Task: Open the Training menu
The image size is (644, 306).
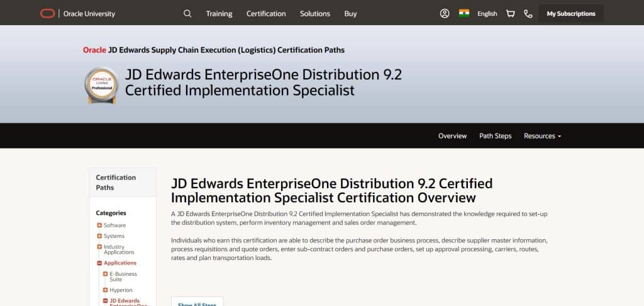Action: (219, 14)
